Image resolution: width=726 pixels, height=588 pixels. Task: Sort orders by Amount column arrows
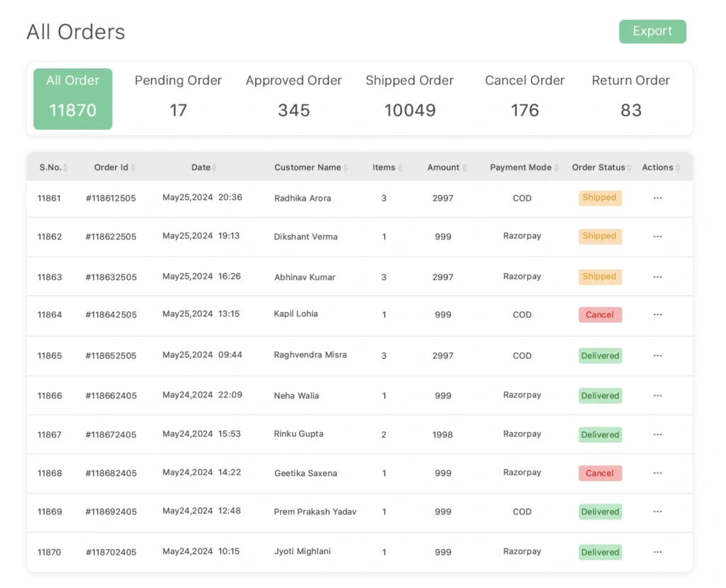(465, 168)
